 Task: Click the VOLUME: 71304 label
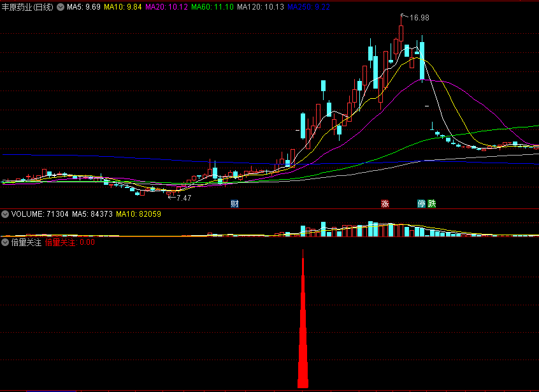[x=40, y=214]
